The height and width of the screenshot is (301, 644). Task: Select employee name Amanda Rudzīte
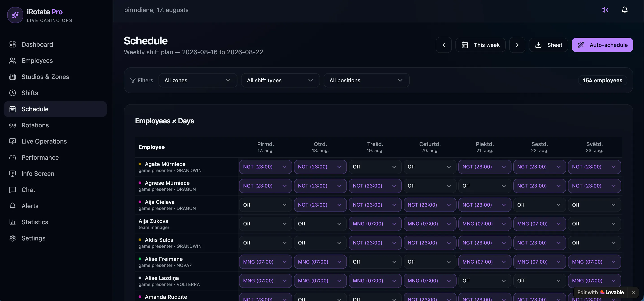(166, 297)
